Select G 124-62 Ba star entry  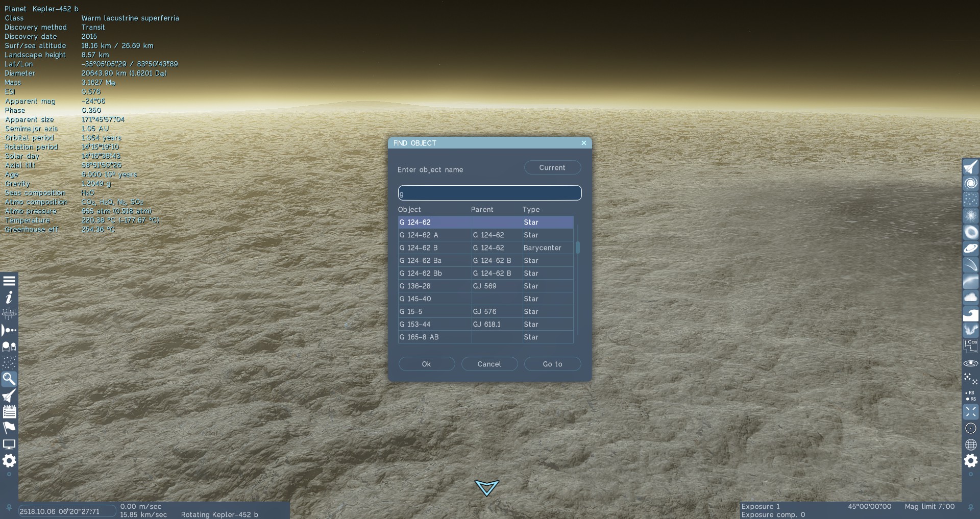[434, 261]
